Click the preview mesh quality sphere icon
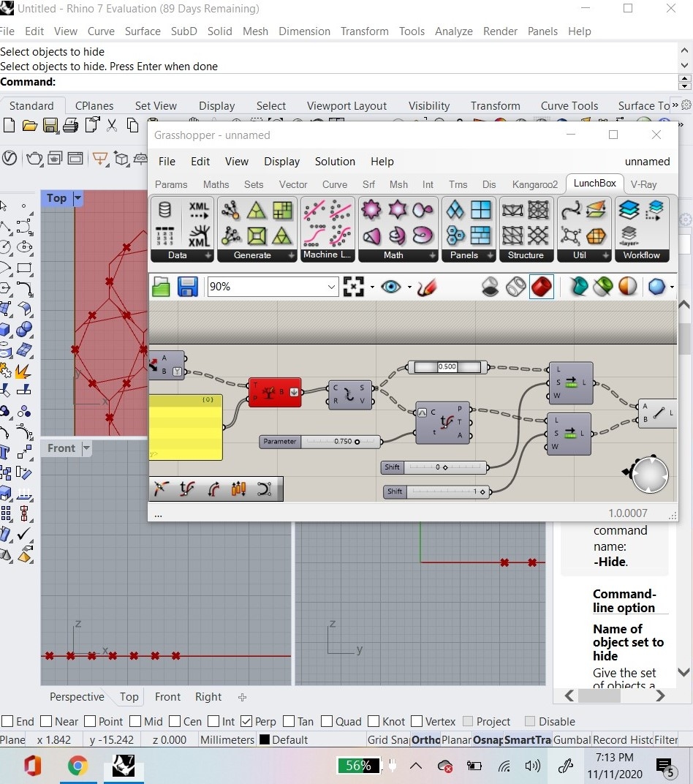This screenshot has width=693, height=784. pos(656,287)
